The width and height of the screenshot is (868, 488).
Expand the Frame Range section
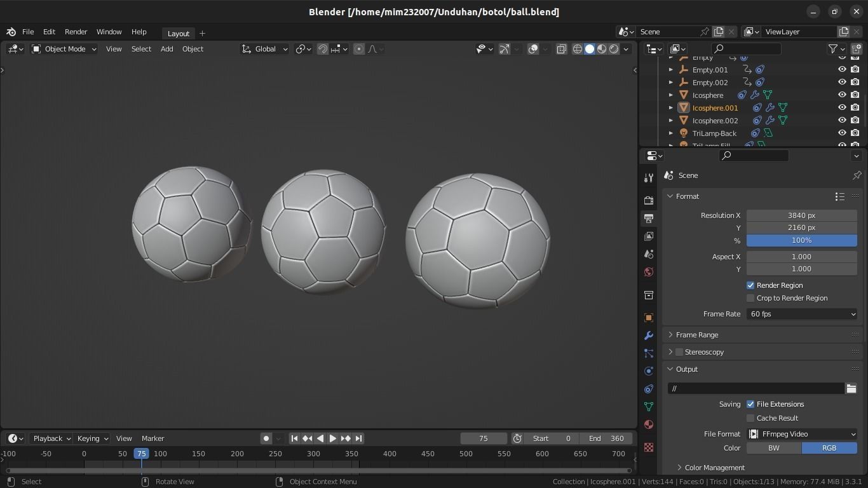coord(697,334)
